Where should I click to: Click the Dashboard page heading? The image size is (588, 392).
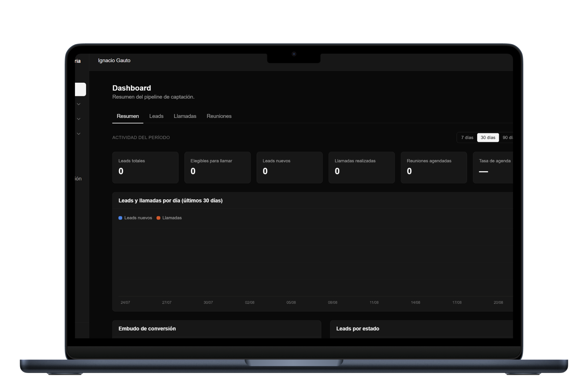click(x=132, y=88)
